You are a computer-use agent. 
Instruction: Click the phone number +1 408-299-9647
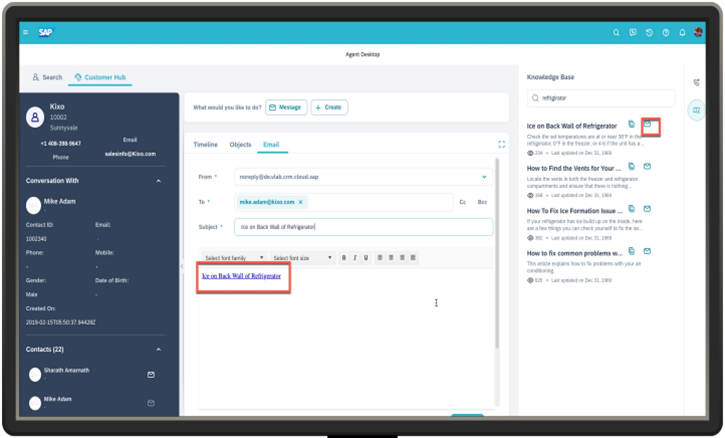tap(61, 144)
